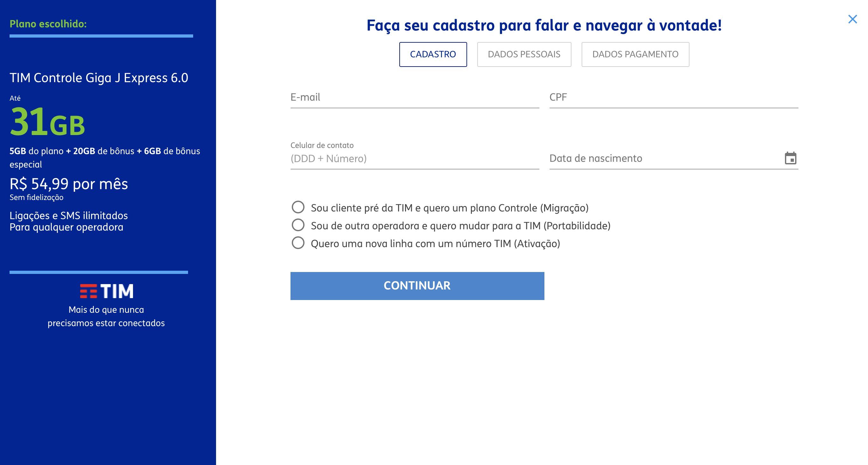Viewport: 868px width, 465px height.
Task: Click the R$ 54,99 por mês price
Action: click(69, 184)
